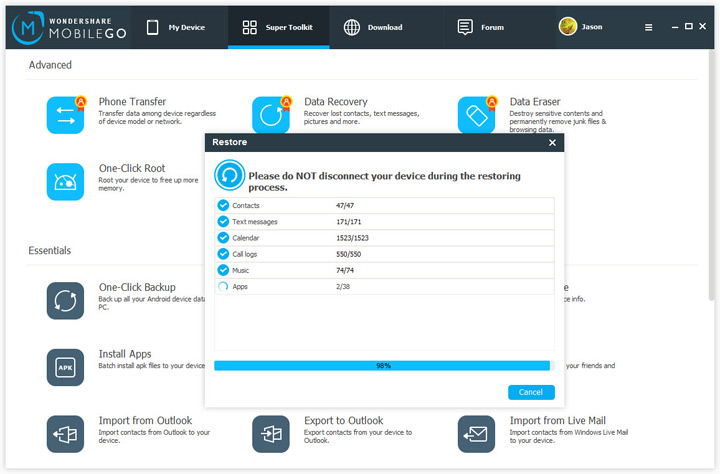Open the Jason account name
This screenshot has height=474, width=720.
click(592, 27)
